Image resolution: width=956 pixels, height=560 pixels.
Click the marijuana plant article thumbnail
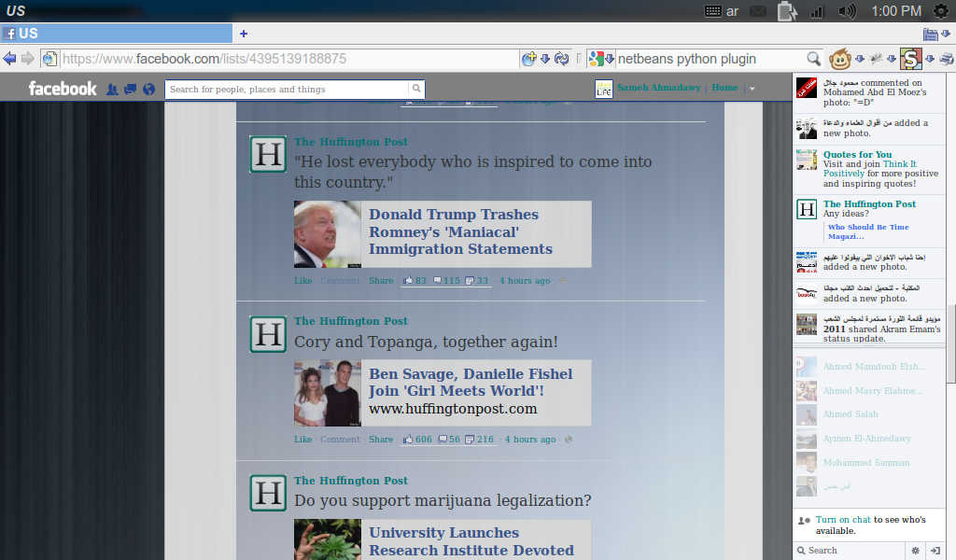pyautogui.click(x=328, y=539)
